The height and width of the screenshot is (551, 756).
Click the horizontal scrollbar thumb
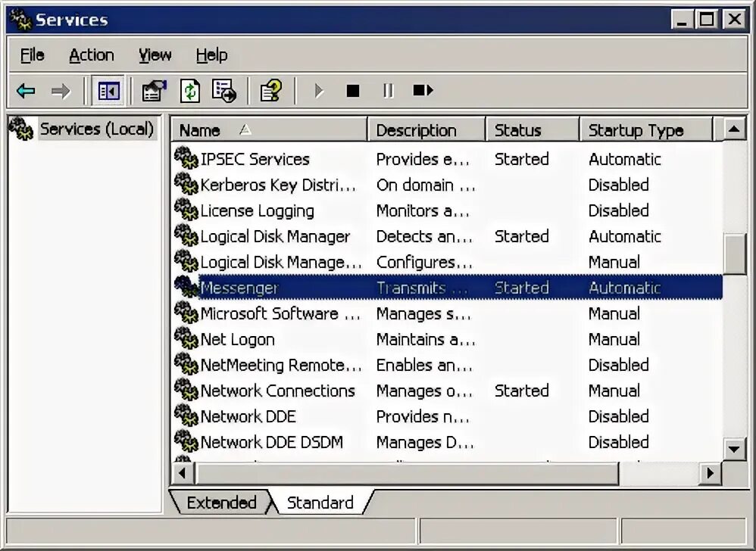coord(407,474)
